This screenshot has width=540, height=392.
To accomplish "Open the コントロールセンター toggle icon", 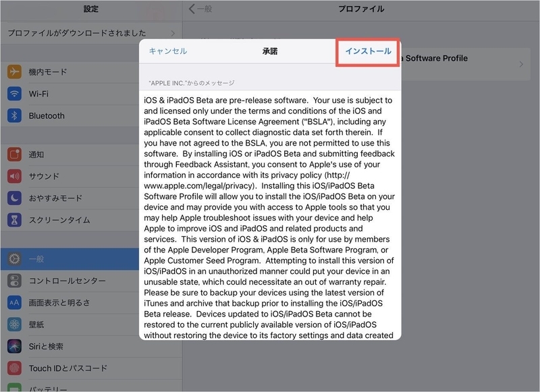I will 14,281.
